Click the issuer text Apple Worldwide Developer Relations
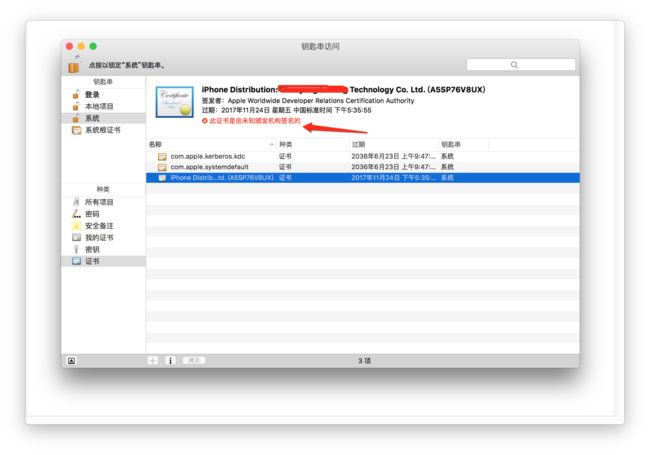The height and width of the screenshot is (455, 650). (321, 101)
